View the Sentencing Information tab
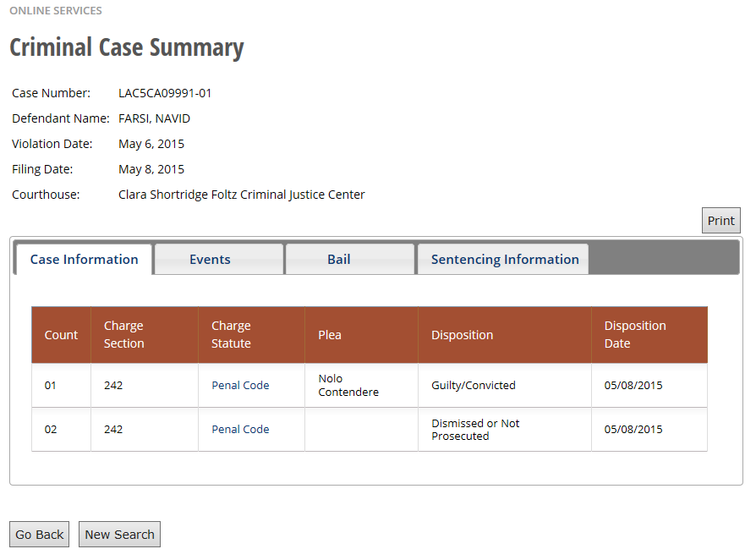The width and height of the screenshot is (756, 560). [503, 260]
